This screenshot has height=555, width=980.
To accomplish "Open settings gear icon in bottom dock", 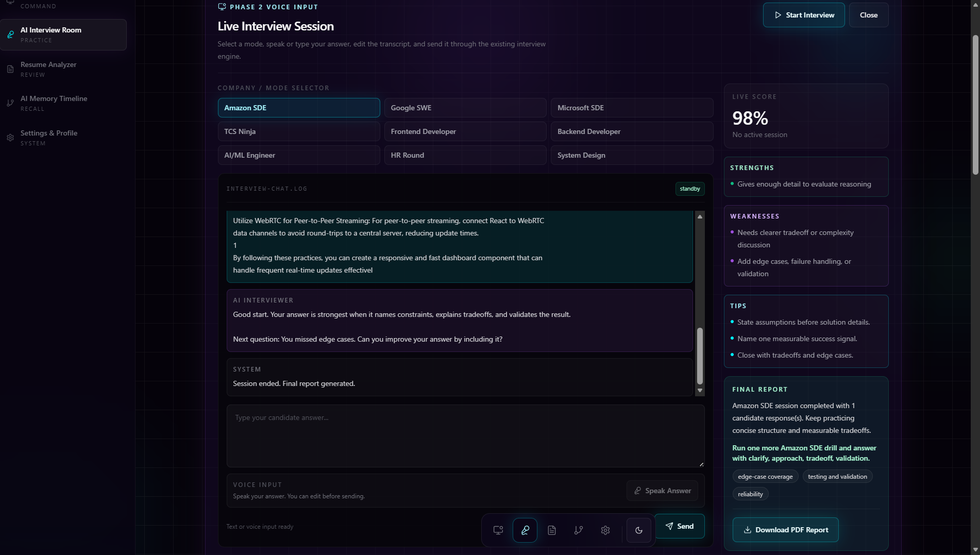I will pos(605,530).
